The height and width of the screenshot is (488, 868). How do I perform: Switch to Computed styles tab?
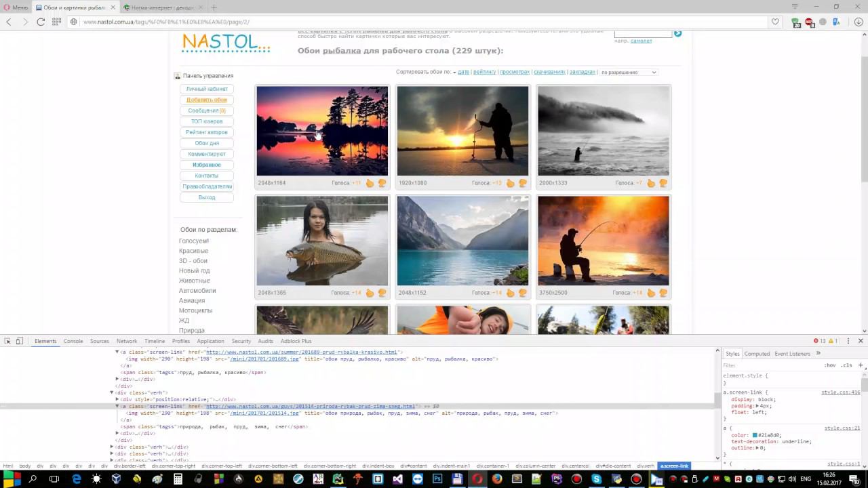coord(757,354)
